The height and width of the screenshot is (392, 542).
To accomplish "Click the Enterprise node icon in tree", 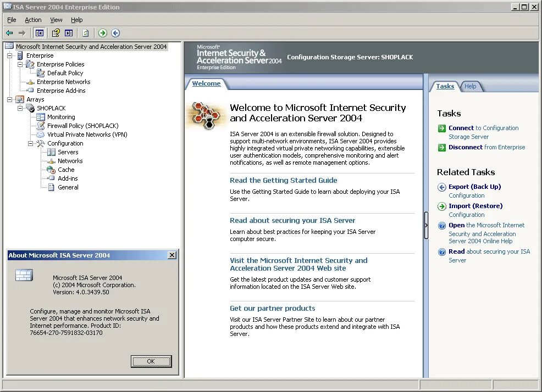I will click(x=20, y=55).
